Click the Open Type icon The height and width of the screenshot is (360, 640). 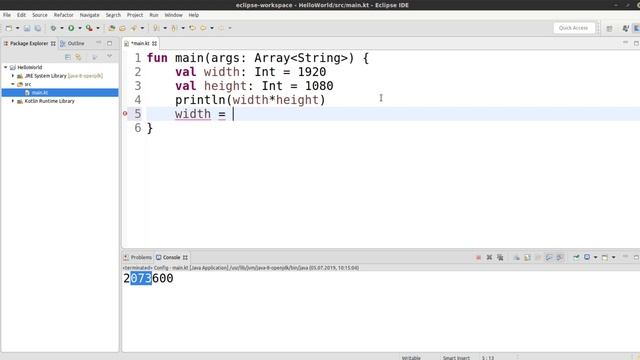(122, 28)
